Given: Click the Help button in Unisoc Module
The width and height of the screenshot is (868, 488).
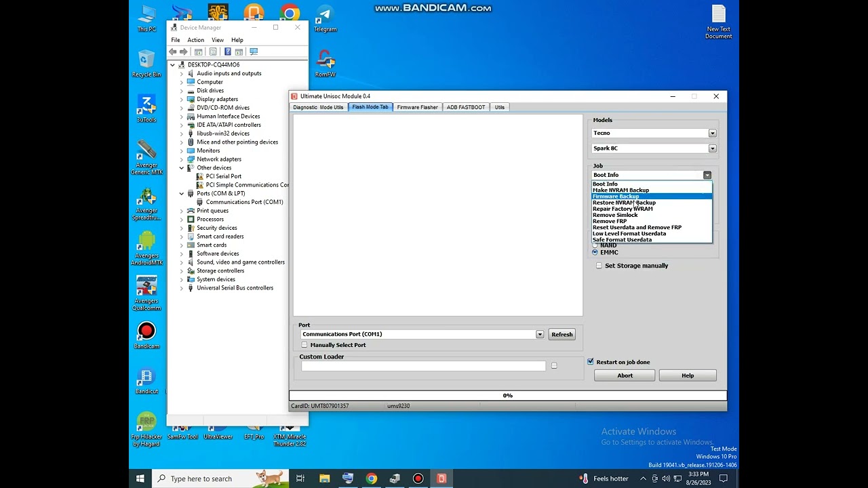Looking at the screenshot, I should tap(688, 375).
